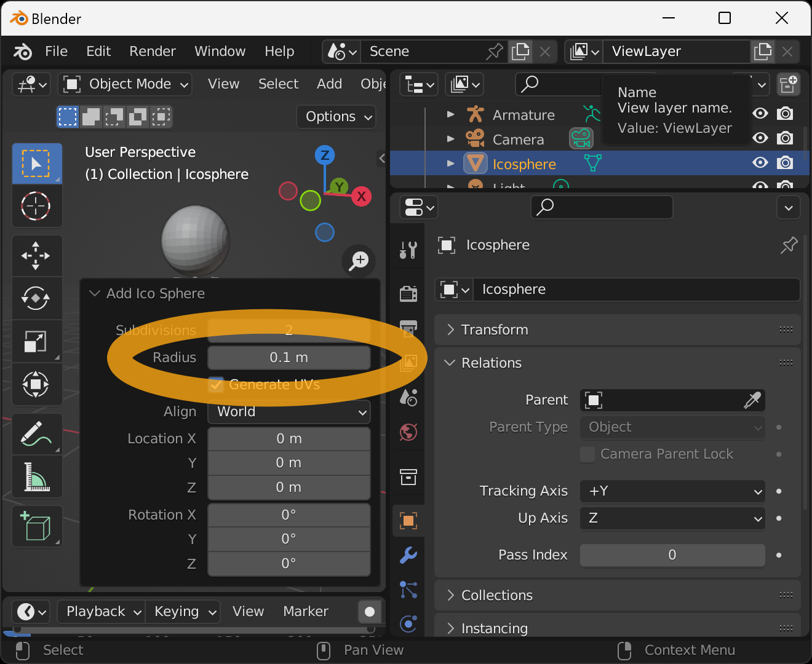Pick the Measure tool
Screen dimensions: 812x664
coord(36,476)
